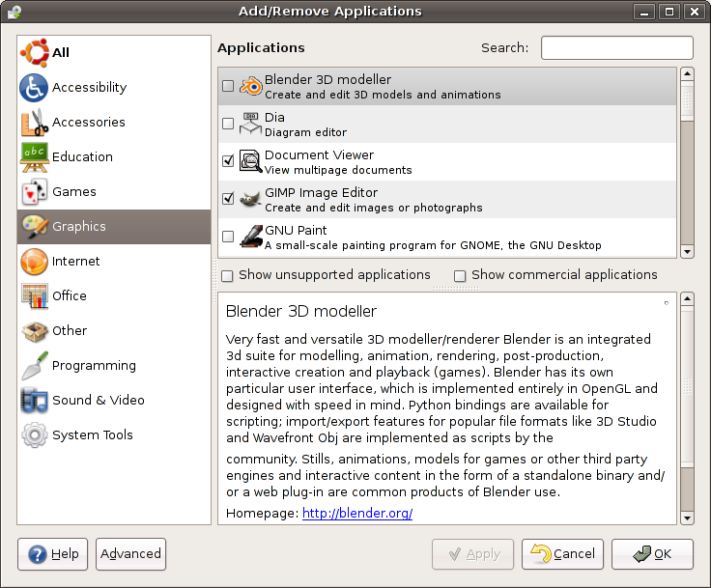This screenshot has width=711, height=588.
Task: Click the Accessibility wheelchair icon
Action: click(34, 88)
